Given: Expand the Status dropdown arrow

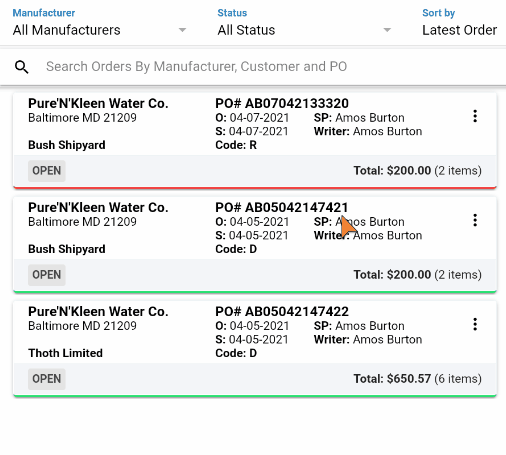Looking at the screenshot, I should (387, 30).
